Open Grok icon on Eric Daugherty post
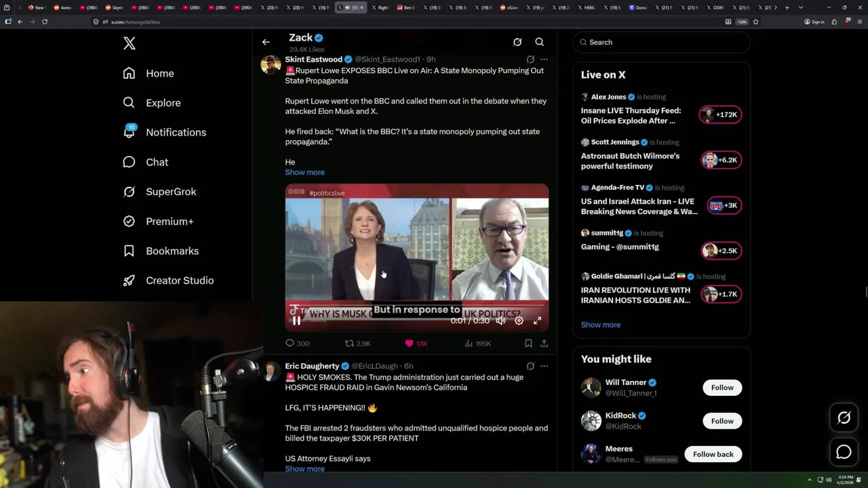 click(x=530, y=366)
